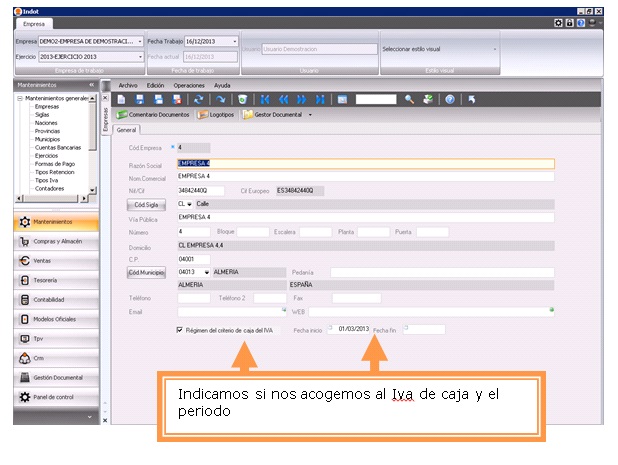Image resolution: width=618 pixels, height=465 pixels.
Task: Go to the first record
Action: pyautogui.click(x=265, y=100)
